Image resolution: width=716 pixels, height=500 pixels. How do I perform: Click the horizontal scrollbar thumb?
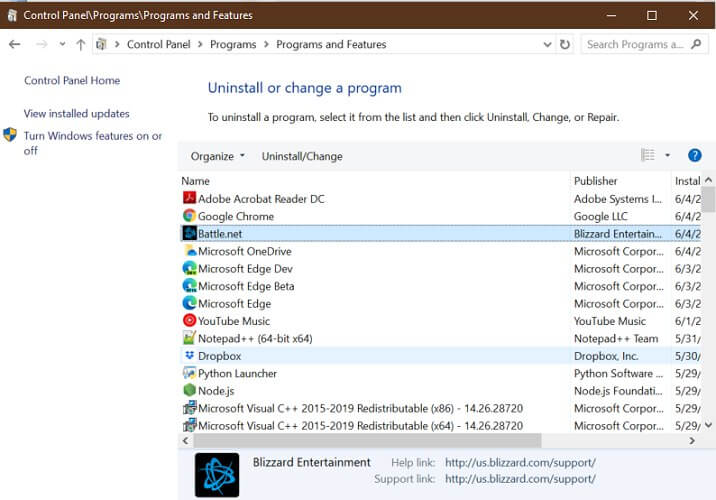[368, 441]
